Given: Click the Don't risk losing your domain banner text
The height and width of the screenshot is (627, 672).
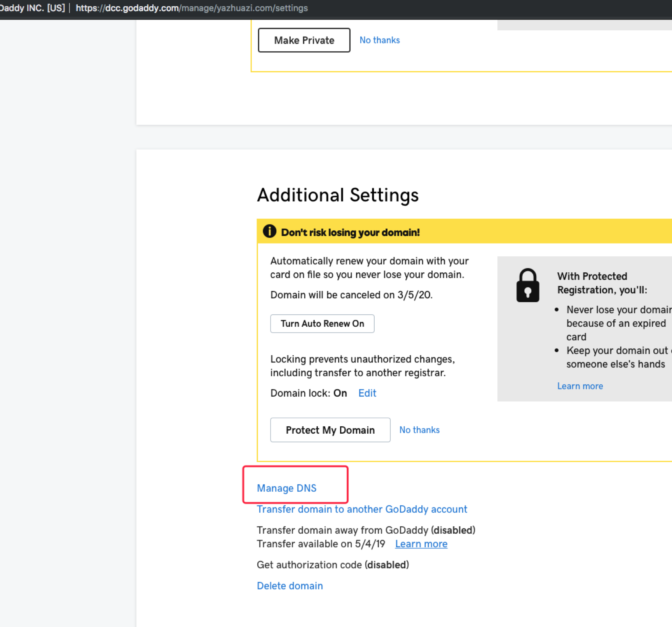Looking at the screenshot, I should point(350,232).
